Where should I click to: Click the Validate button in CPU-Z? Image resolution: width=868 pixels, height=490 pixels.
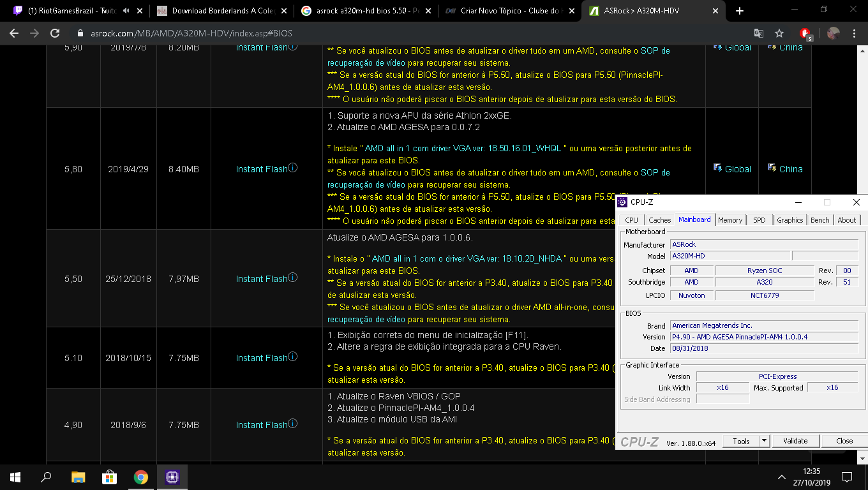[x=795, y=441]
